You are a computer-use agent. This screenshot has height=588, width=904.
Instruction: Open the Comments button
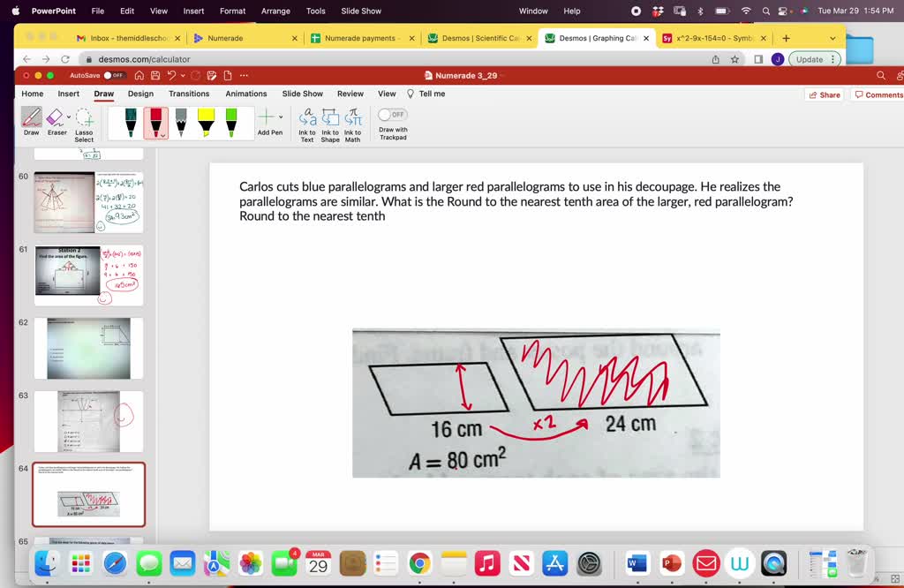point(878,94)
